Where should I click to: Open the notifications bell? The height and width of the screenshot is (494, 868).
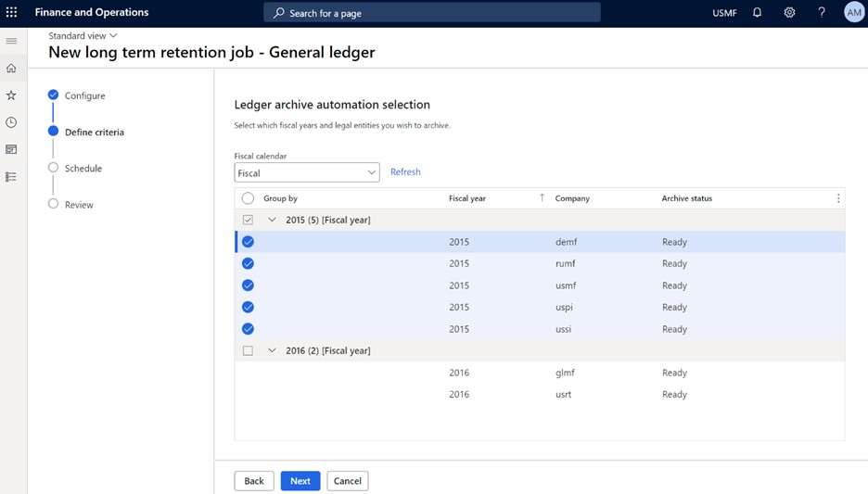[x=757, y=13]
